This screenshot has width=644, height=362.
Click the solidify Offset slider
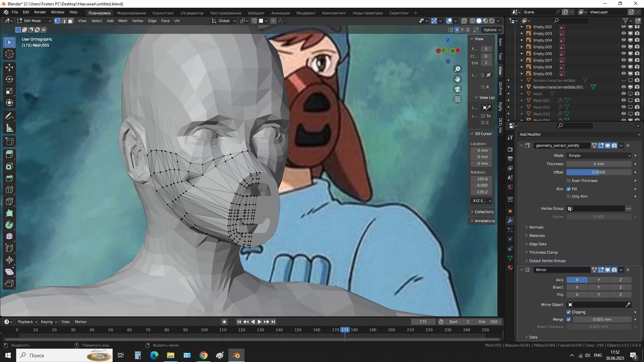(599, 172)
